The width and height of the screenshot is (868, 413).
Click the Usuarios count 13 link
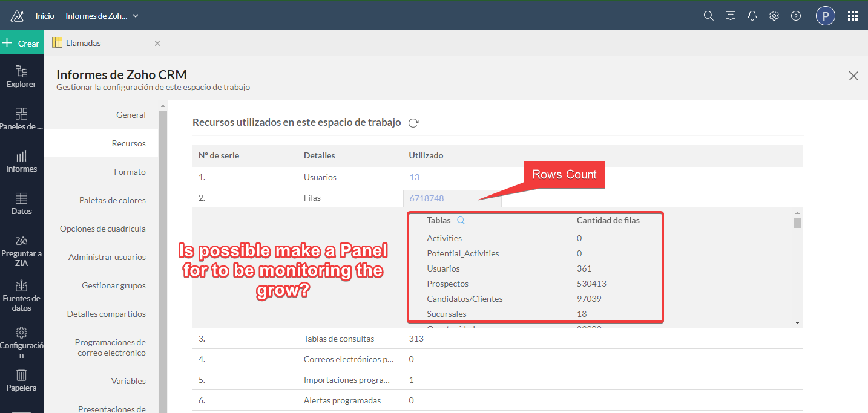[x=414, y=177]
